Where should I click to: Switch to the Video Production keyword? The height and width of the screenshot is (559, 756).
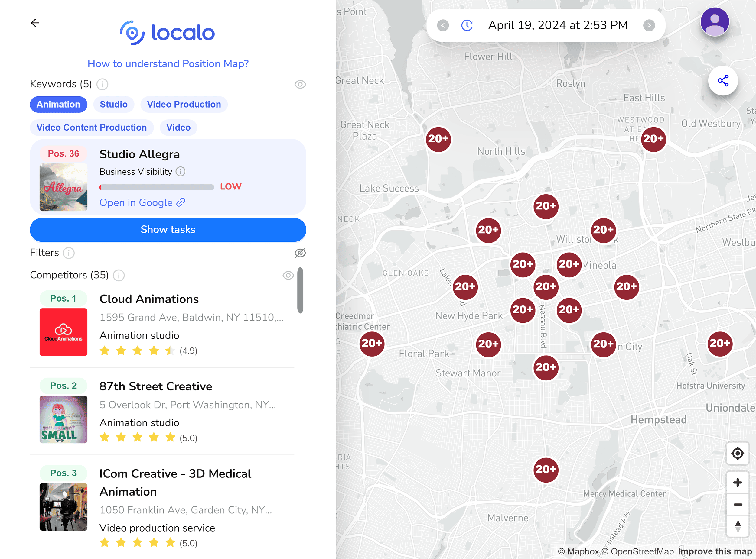(x=184, y=104)
